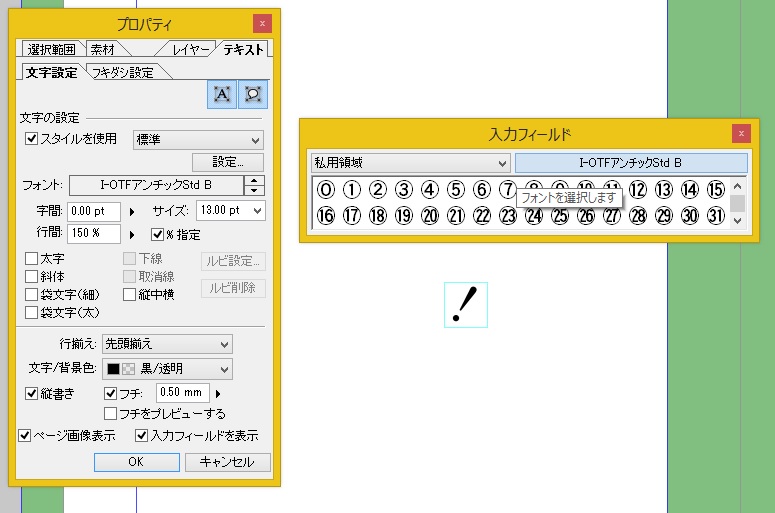Insert circled number 3 glyph
The height and width of the screenshot is (513, 775).
pyautogui.click(x=404, y=190)
